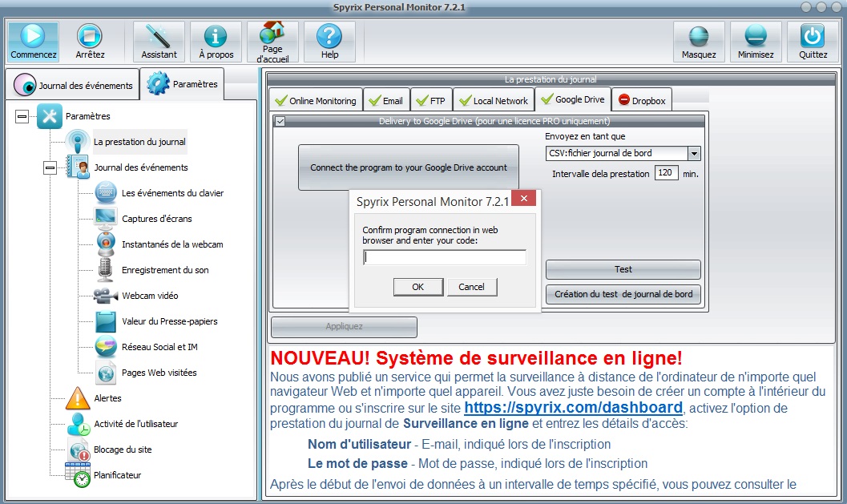Click the Arrêtez stop icon

coord(90,35)
